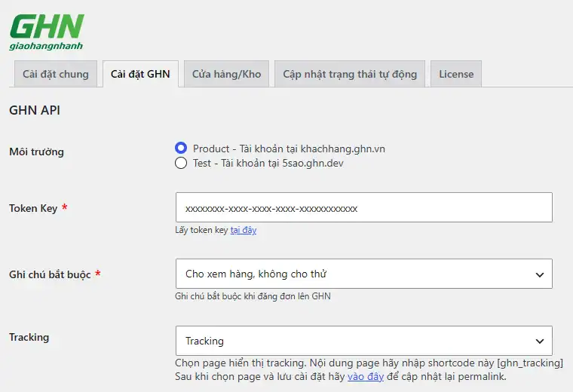Click the GHN giaohangnhanh logo

(x=47, y=32)
